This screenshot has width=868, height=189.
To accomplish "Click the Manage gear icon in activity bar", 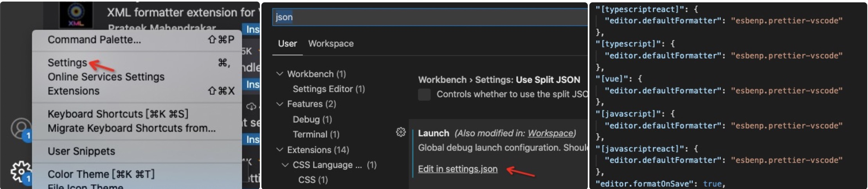I will pyautogui.click(x=20, y=171).
